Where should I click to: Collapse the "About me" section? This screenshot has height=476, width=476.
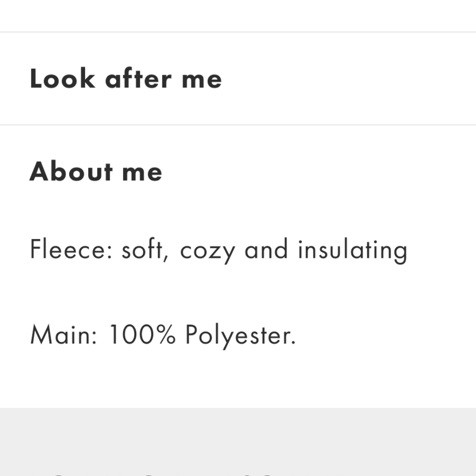96,171
